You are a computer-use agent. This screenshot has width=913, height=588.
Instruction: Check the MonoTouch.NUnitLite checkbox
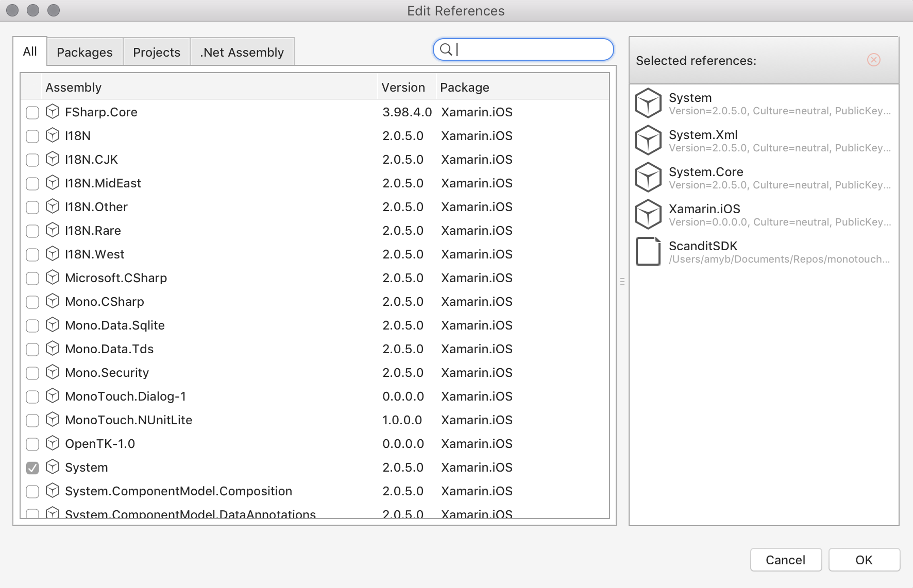(x=32, y=421)
